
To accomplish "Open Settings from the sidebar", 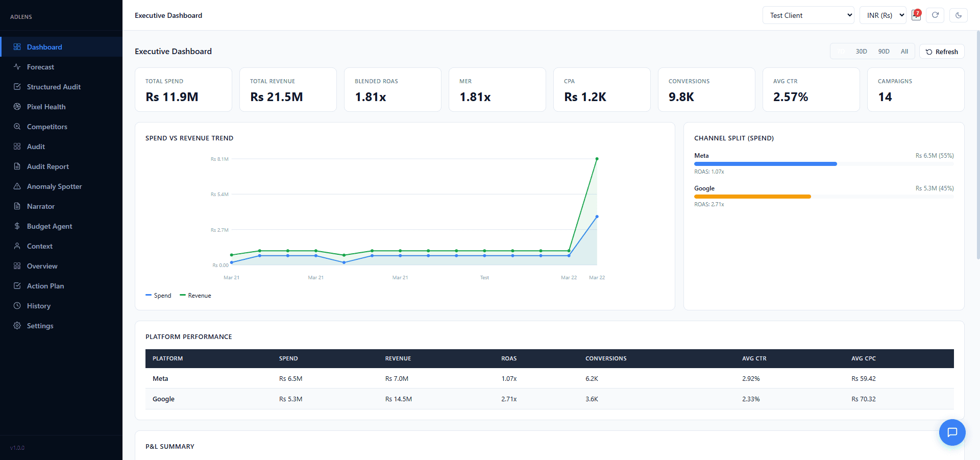I will pyautogui.click(x=17, y=326).
